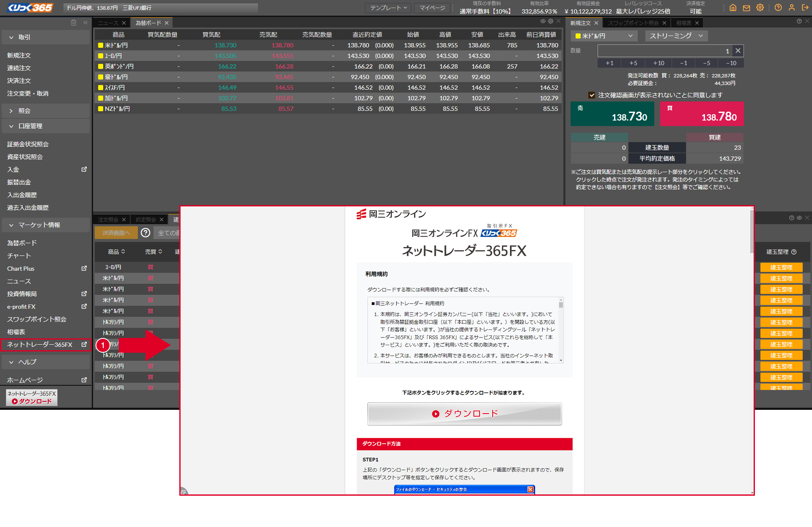Viewport: 812px width, 527px height.
Task: Click the large ダウンロード button
Action: (464, 414)
